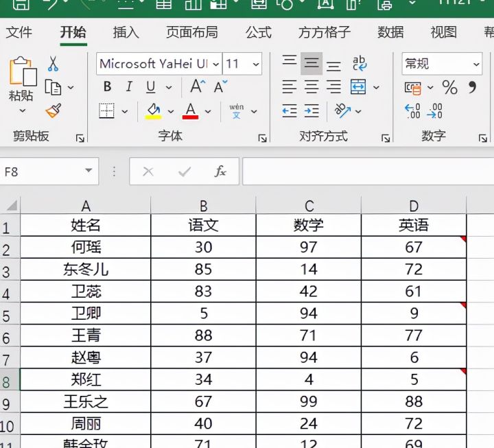Select the 英语 header cell
Viewport: 494px width, 448px height.
414,225
